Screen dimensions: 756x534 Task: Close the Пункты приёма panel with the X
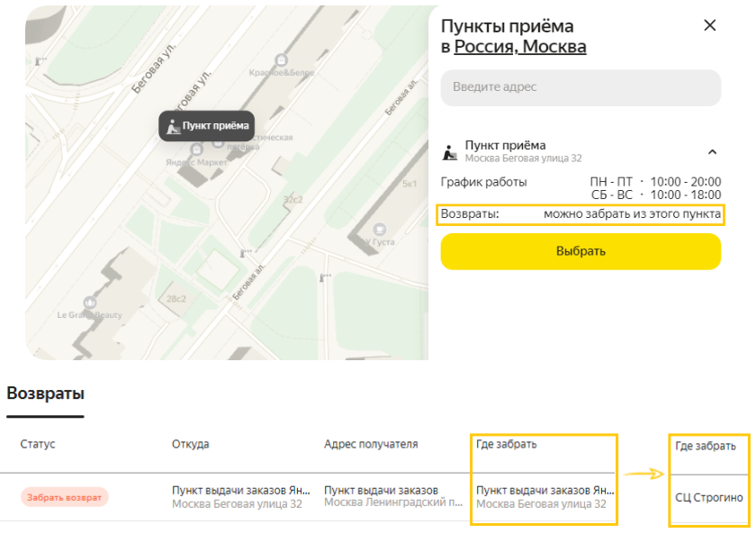[x=710, y=25]
